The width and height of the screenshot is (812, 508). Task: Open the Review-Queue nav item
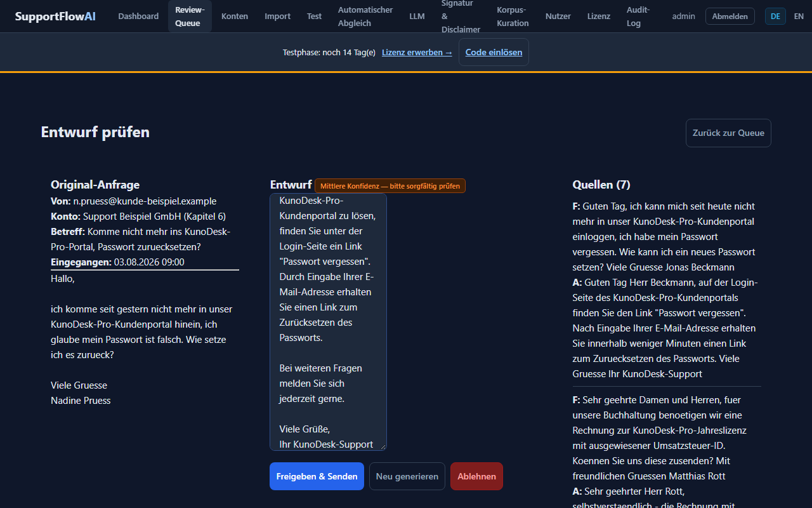point(190,17)
